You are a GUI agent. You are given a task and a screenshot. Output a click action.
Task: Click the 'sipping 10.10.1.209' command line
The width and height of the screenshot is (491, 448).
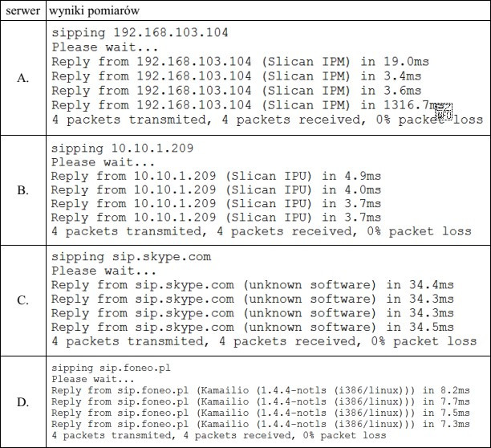[x=123, y=149]
